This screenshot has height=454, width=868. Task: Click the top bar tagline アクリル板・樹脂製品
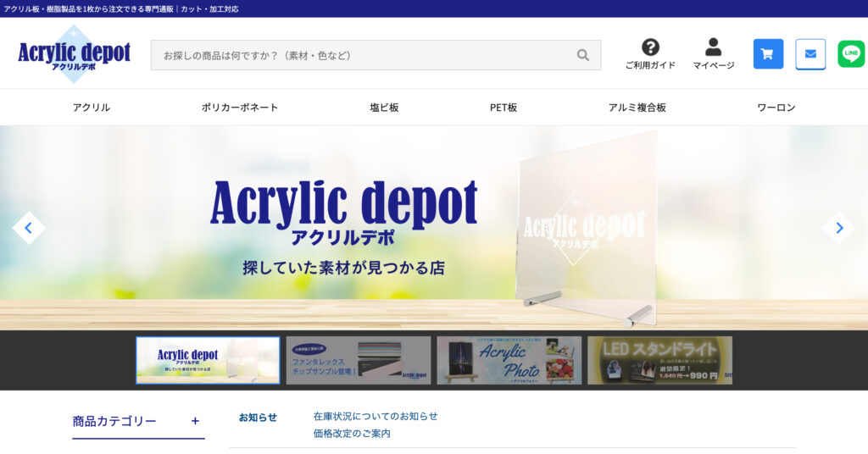click(x=121, y=8)
